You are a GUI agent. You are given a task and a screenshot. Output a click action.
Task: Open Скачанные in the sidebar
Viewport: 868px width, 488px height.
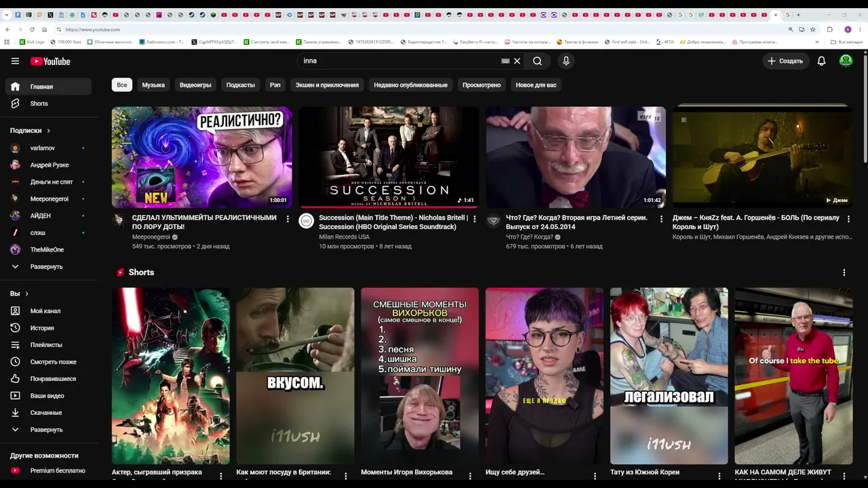47,413
